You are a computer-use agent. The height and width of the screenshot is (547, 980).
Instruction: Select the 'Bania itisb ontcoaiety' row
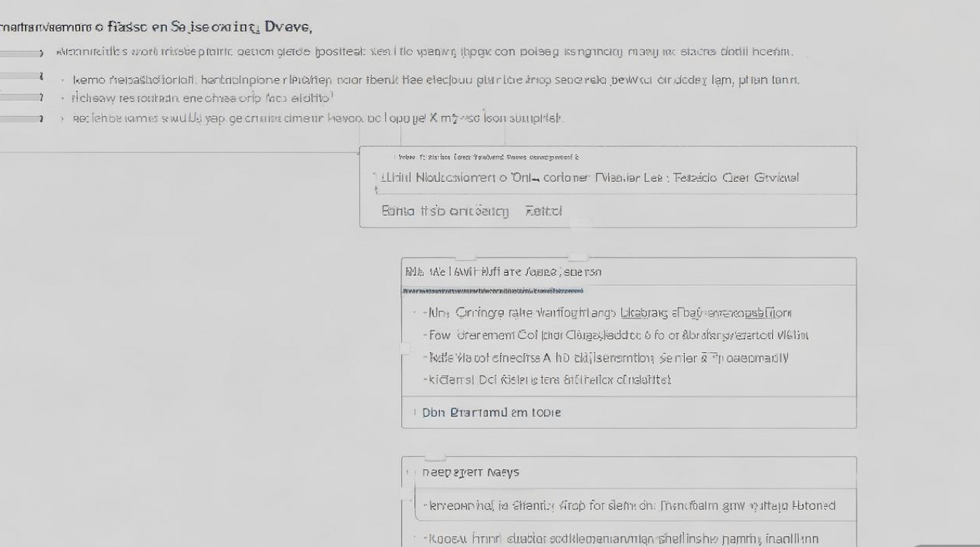pos(445,212)
